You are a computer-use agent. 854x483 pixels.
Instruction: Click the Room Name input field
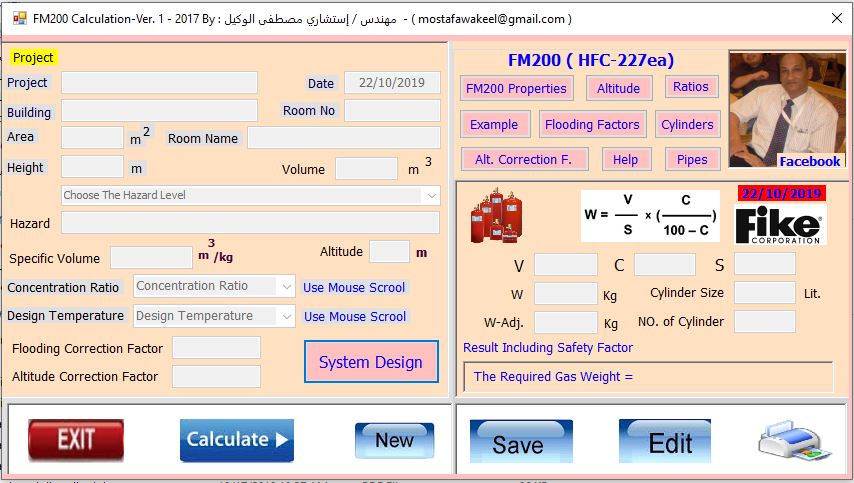click(344, 137)
